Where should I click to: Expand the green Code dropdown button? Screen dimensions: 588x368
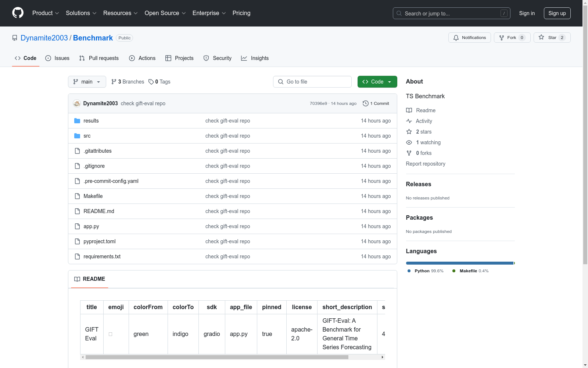tap(377, 82)
